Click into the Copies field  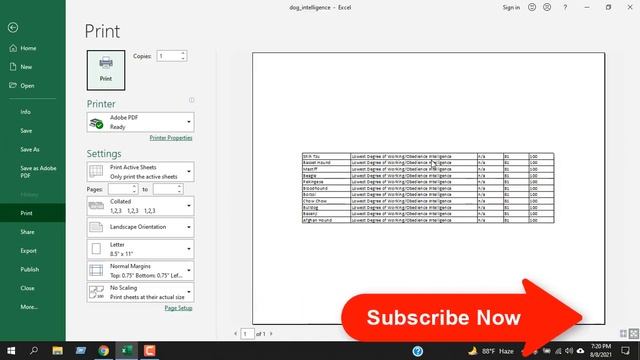pos(168,56)
